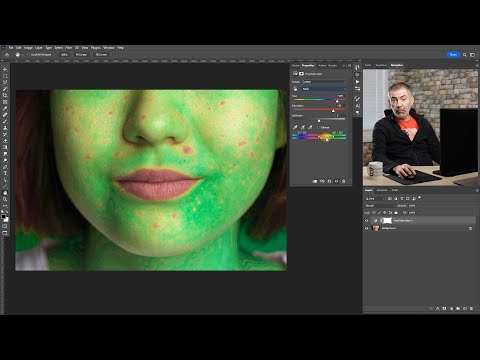Click the on-image adjustment hand in Properties
Screen dimensions: 480x360
click(295, 89)
